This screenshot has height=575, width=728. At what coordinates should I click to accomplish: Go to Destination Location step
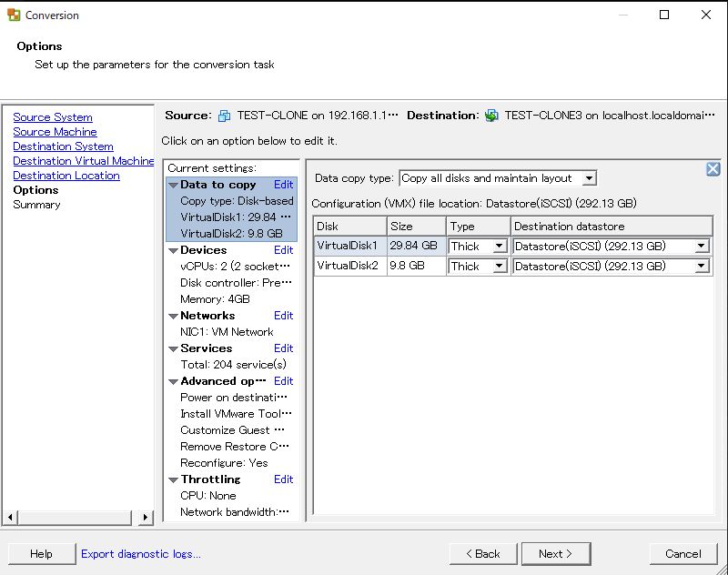(66, 176)
